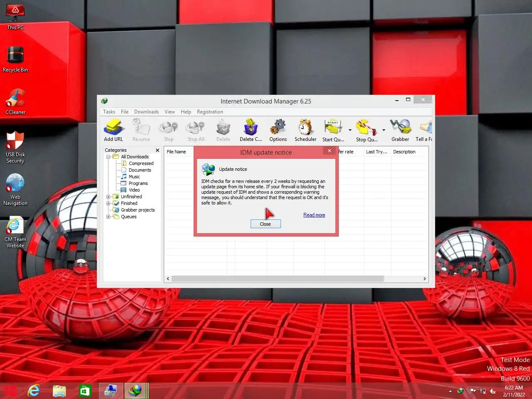Collapse the All Downloads tree node
The height and width of the screenshot is (399, 532).
[108, 157]
